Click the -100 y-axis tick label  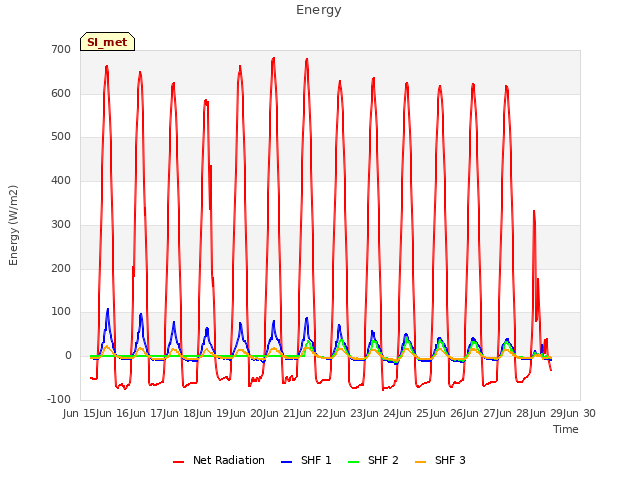tap(59, 399)
